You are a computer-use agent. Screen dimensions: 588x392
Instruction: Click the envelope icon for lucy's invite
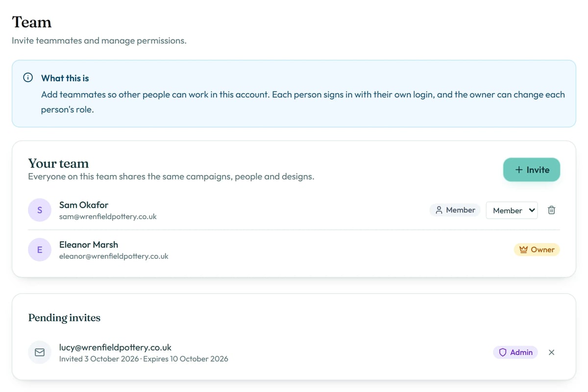(x=40, y=352)
